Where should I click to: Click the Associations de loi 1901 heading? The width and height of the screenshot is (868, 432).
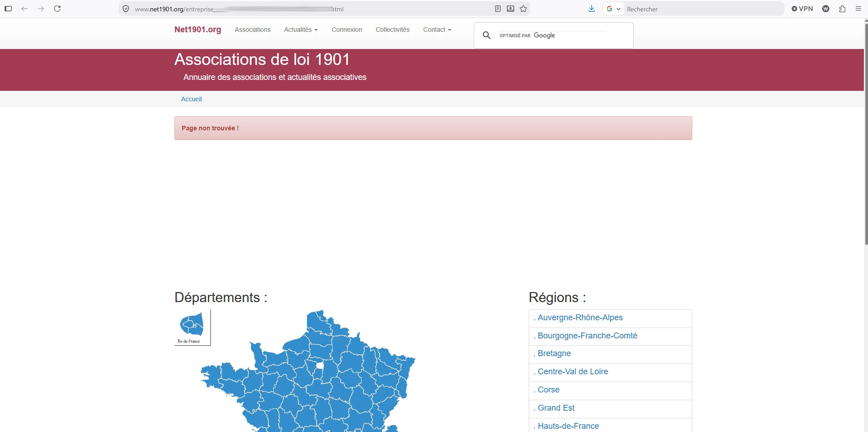262,60
